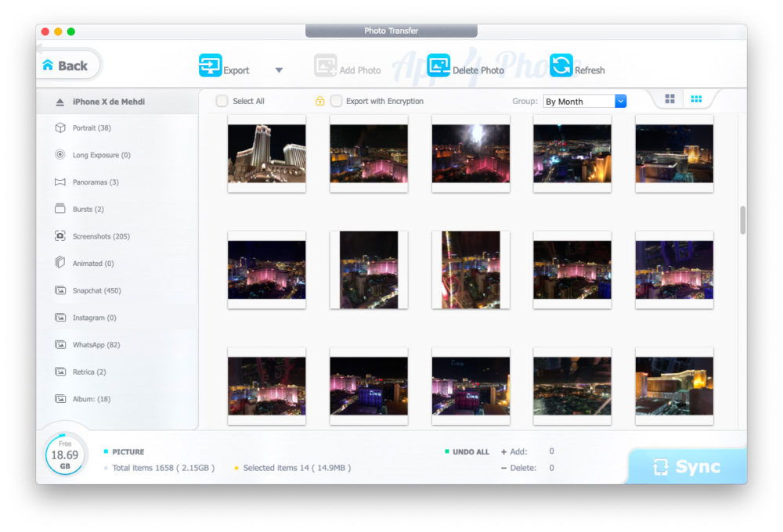Click the Refresh icon
783x532 pixels.
[x=561, y=66]
